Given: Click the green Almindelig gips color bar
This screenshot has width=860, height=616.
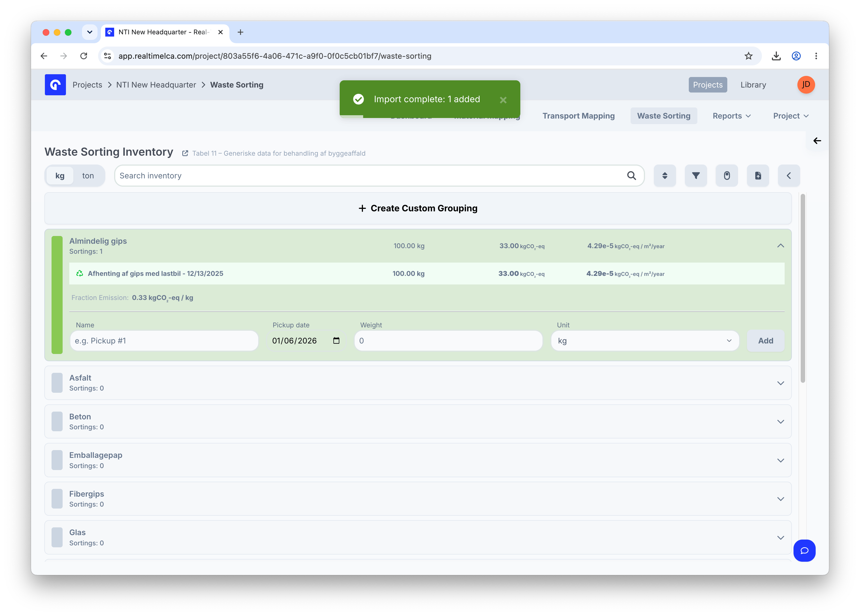Looking at the screenshot, I should coord(57,294).
